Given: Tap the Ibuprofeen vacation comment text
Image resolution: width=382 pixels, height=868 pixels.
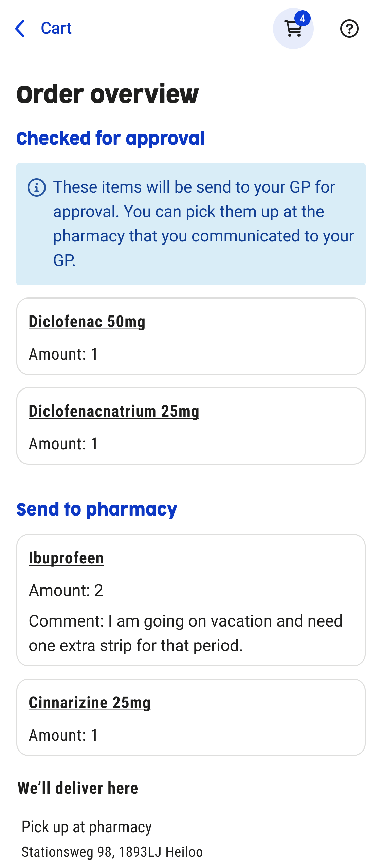Looking at the screenshot, I should tap(185, 633).
